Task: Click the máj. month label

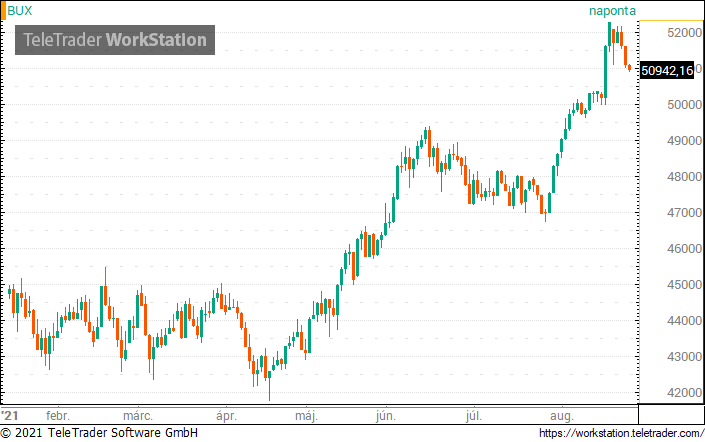Action: (306, 416)
